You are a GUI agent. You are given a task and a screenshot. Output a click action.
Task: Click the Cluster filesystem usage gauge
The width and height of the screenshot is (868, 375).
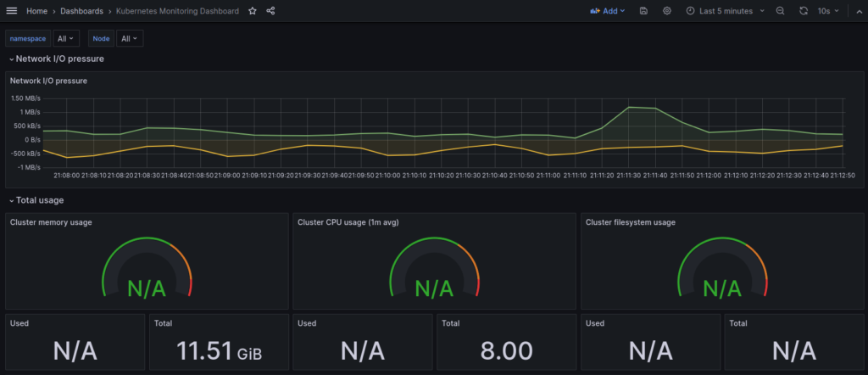(722, 270)
